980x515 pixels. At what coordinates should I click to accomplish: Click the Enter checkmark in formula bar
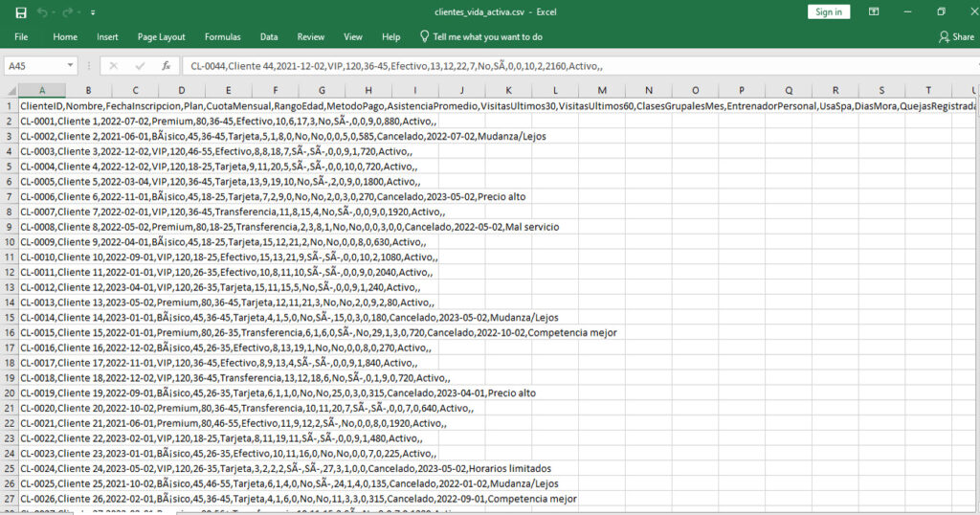coord(140,66)
